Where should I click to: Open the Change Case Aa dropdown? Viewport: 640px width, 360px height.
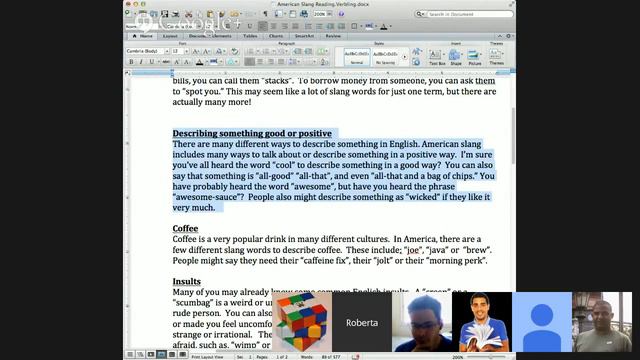click(x=220, y=51)
